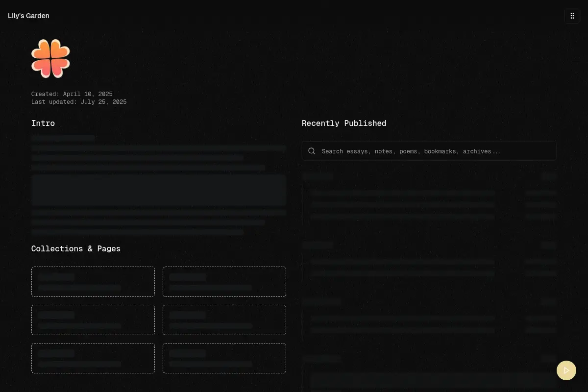Click the Recently Published heading
This screenshot has height=392, width=588.
coord(344,123)
